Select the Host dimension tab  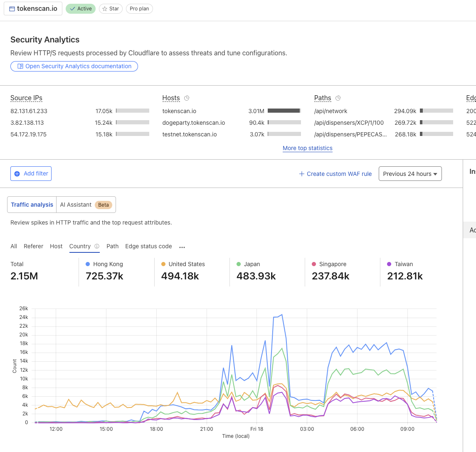coord(56,246)
